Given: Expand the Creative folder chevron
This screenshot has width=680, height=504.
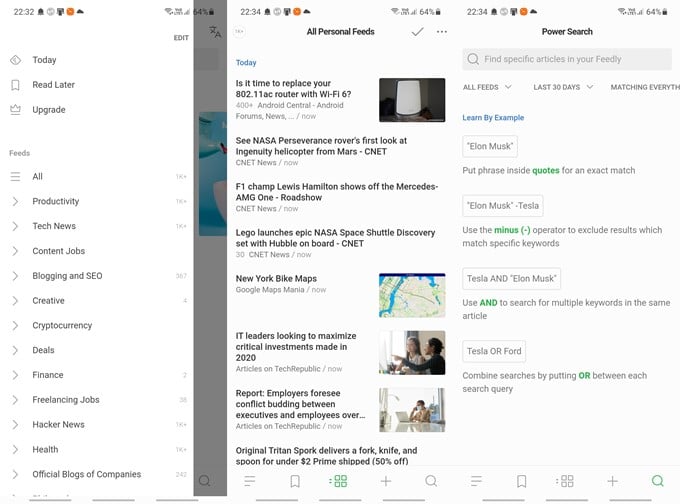Looking at the screenshot, I should coord(15,301).
